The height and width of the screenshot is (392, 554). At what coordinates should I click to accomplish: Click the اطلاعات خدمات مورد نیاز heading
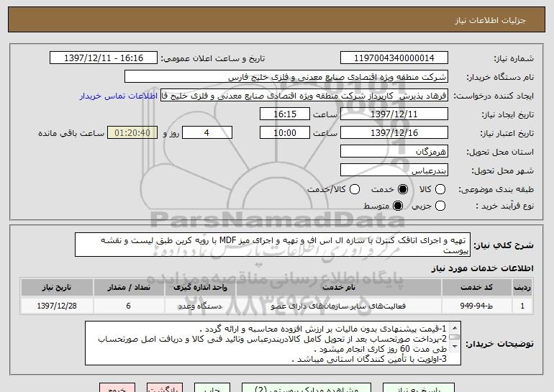482,268
